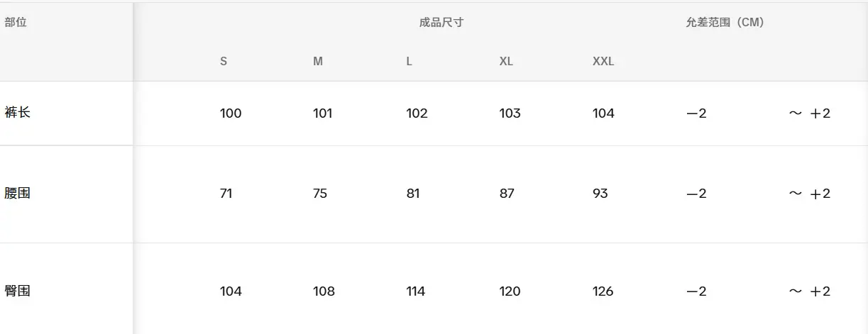Click the ～+2 tolerance in 臀围 row

pyautogui.click(x=810, y=291)
